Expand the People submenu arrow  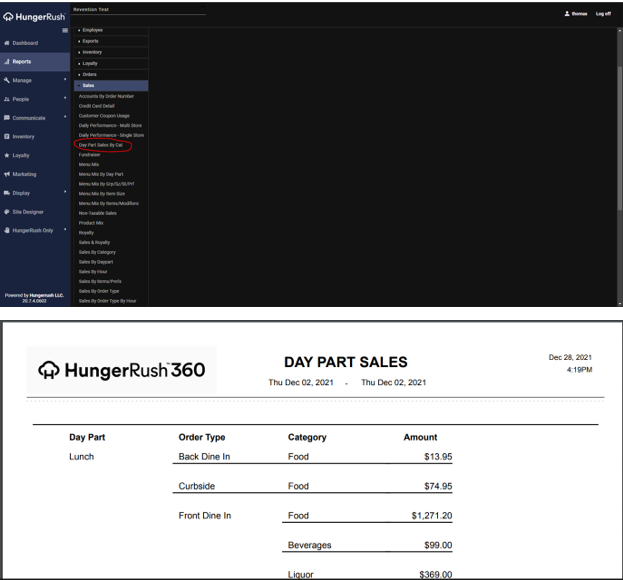tap(65, 98)
